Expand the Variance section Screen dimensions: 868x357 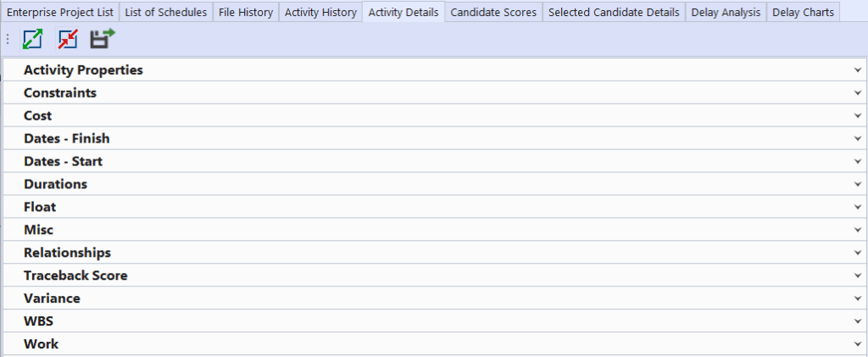click(52, 299)
